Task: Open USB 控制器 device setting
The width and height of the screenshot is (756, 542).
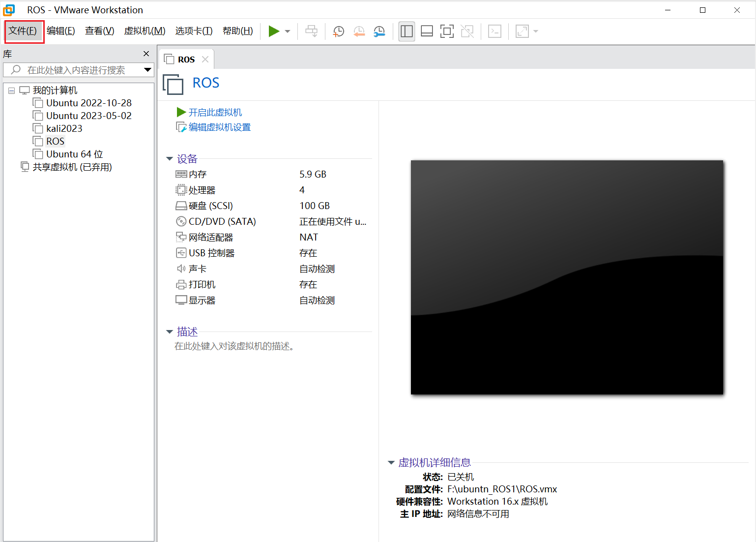Action: coord(211,253)
